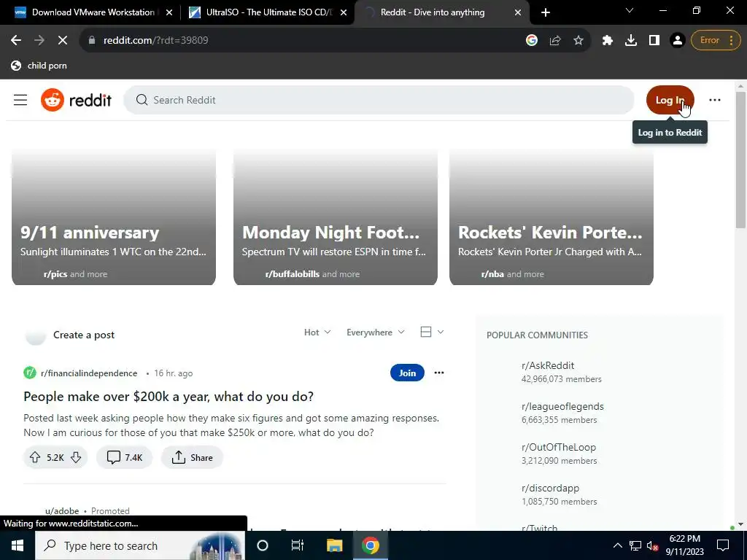Screen dimensions: 747x560
Task: Open the u/adobe promoted profile
Action: click(x=62, y=511)
